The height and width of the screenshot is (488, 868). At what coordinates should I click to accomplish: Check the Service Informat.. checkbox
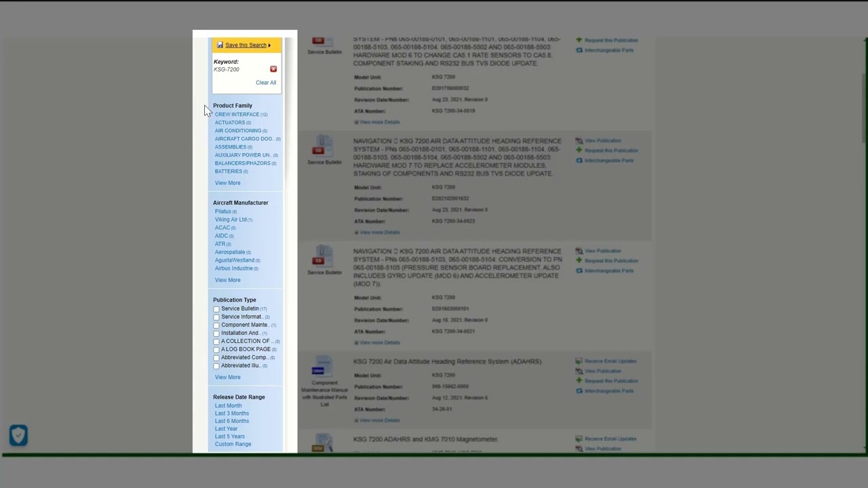(216, 317)
